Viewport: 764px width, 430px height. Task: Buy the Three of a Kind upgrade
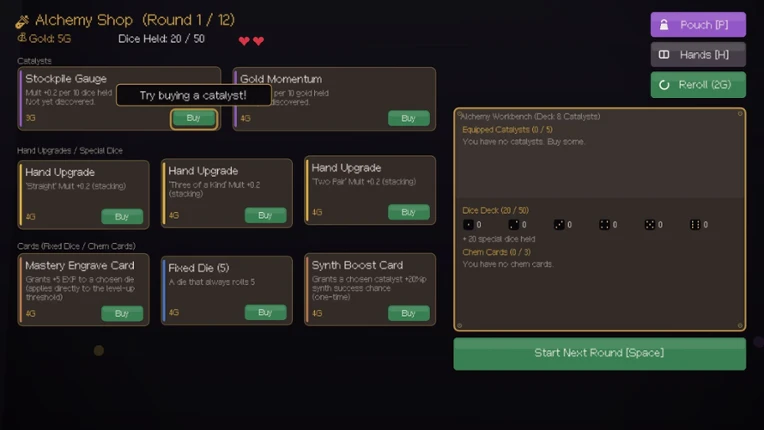point(265,215)
